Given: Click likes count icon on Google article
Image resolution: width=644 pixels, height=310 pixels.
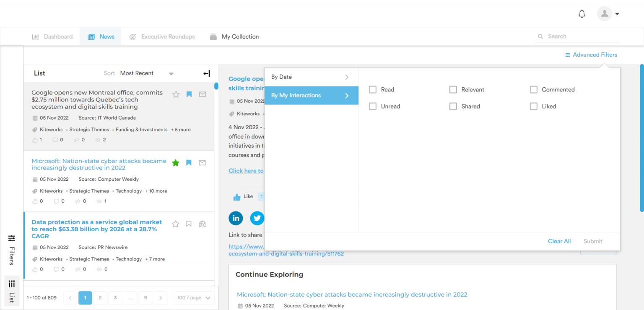Looking at the screenshot, I should (35, 140).
